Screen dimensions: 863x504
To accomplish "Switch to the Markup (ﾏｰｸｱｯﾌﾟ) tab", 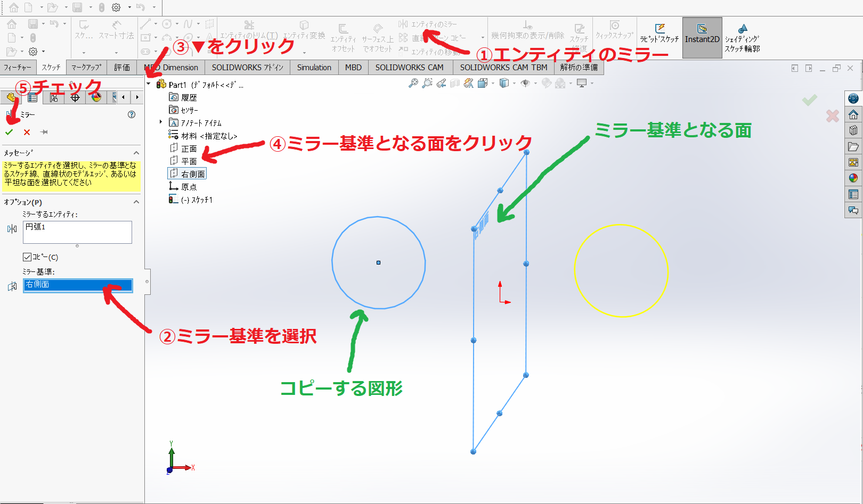I will pyautogui.click(x=86, y=68).
